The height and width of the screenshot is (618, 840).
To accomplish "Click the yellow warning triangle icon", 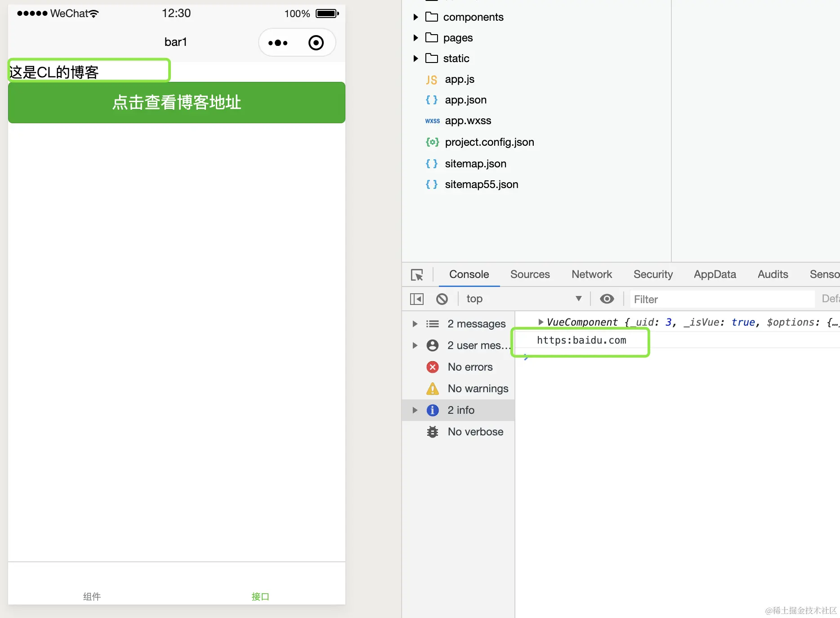I will pos(433,389).
